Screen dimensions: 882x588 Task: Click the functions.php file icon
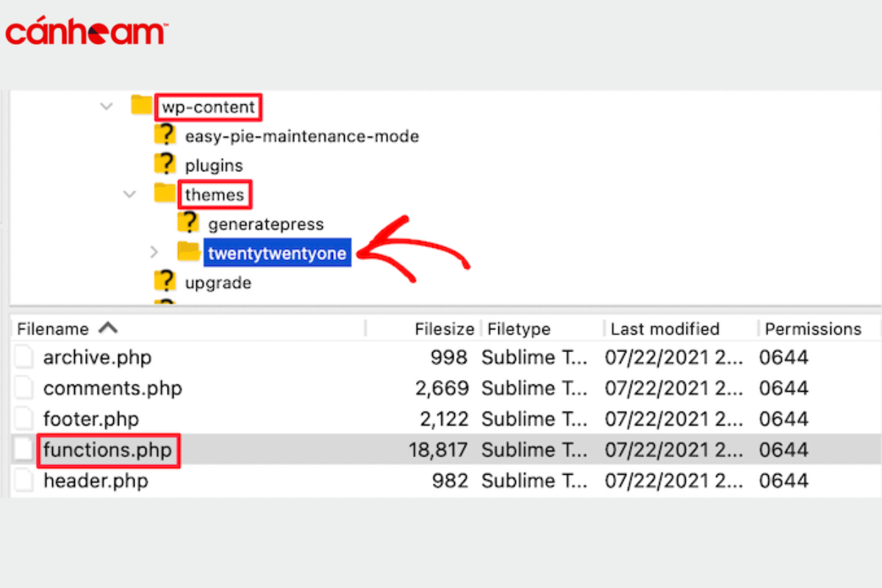click(x=25, y=450)
